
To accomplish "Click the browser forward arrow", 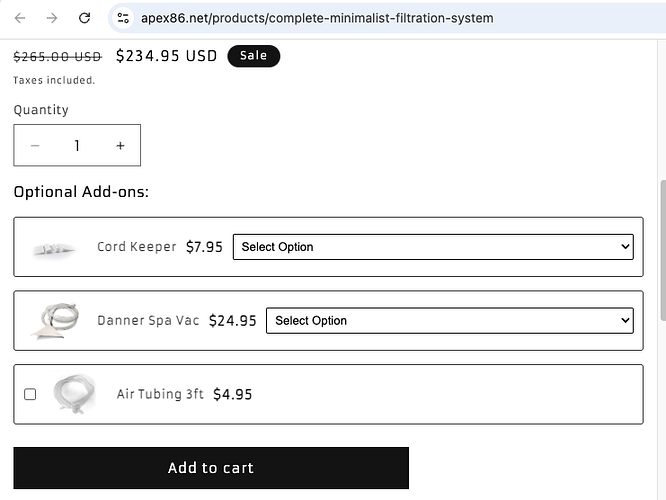I will click(x=52, y=18).
